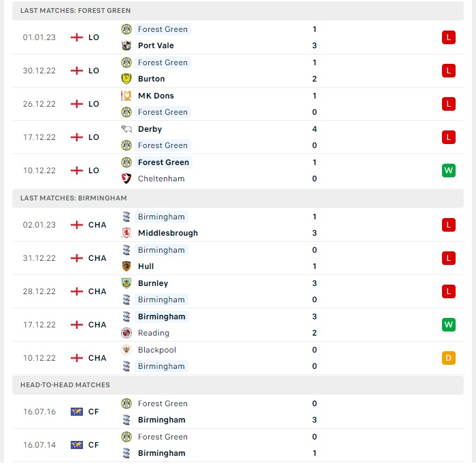Click the Derby ram crest icon

tap(126, 129)
